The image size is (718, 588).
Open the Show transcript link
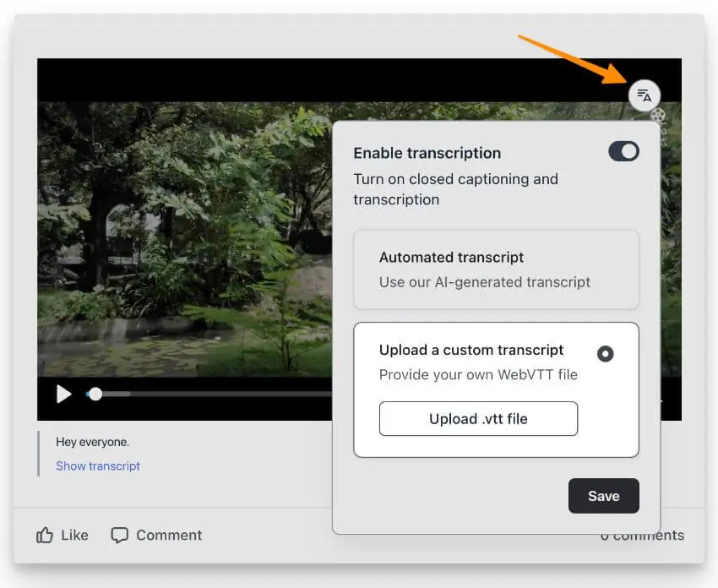(96, 465)
